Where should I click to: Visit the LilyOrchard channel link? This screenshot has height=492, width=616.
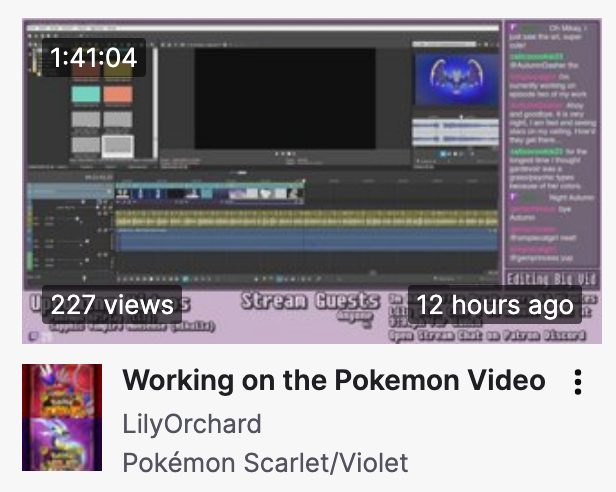[x=192, y=424]
